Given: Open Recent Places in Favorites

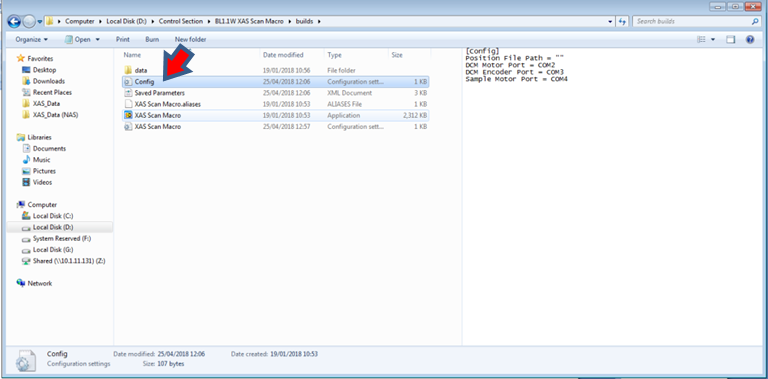Looking at the screenshot, I should 52,93.
